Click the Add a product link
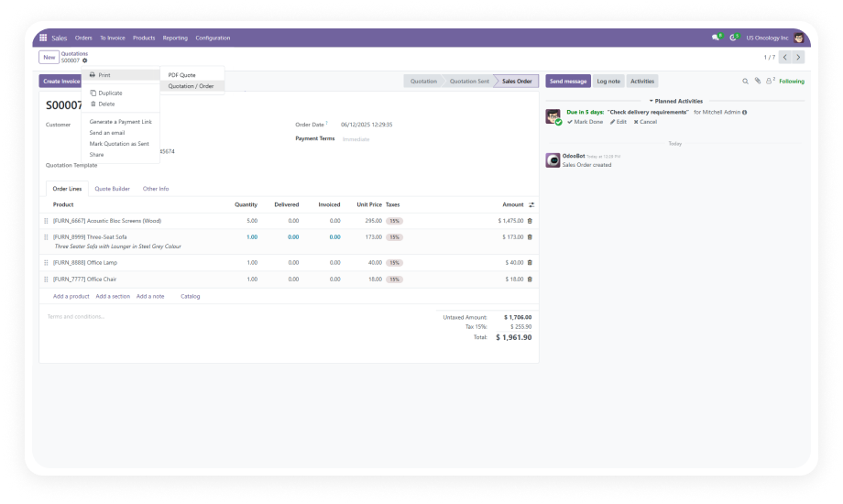Viewport: 843px width, 504px height. coord(71,296)
